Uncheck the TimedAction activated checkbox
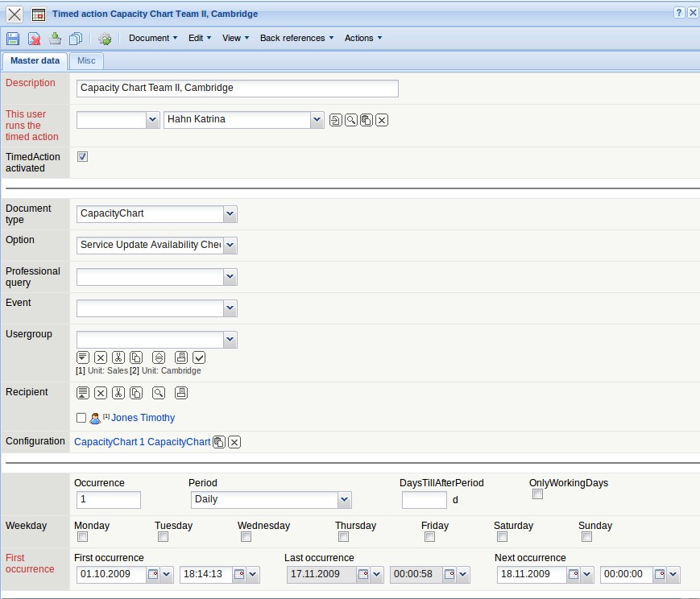700x599 pixels. click(x=82, y=157)
